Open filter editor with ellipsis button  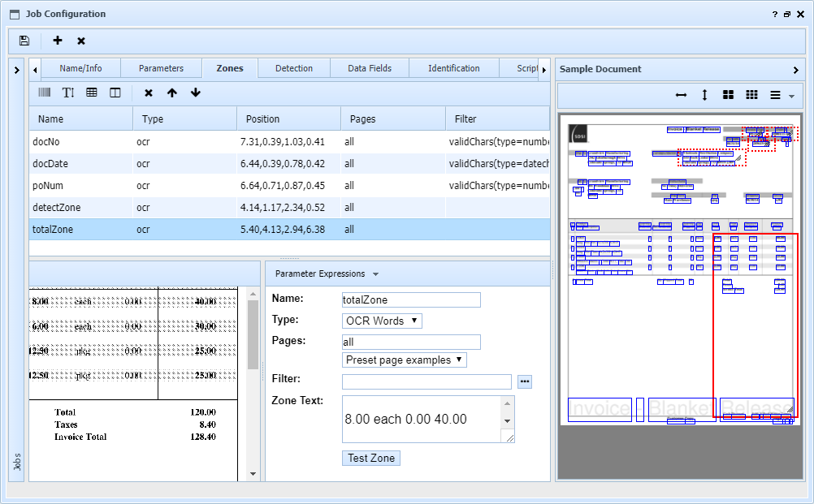pos(525,381)
